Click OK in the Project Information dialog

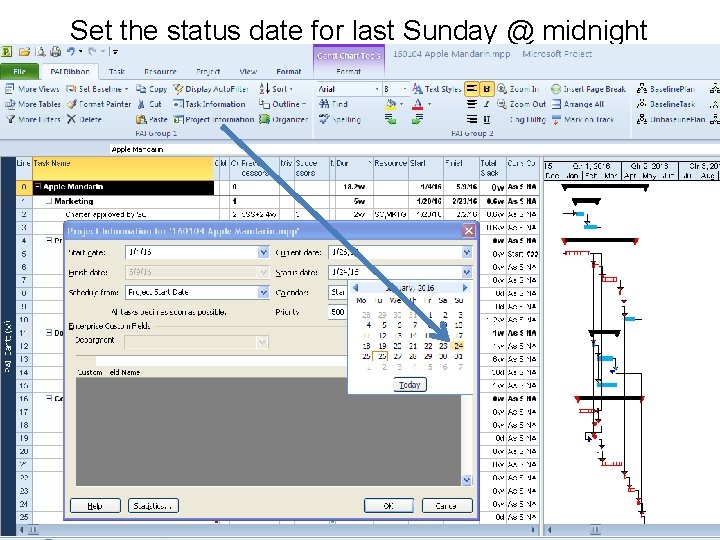[x=388, y=506]
